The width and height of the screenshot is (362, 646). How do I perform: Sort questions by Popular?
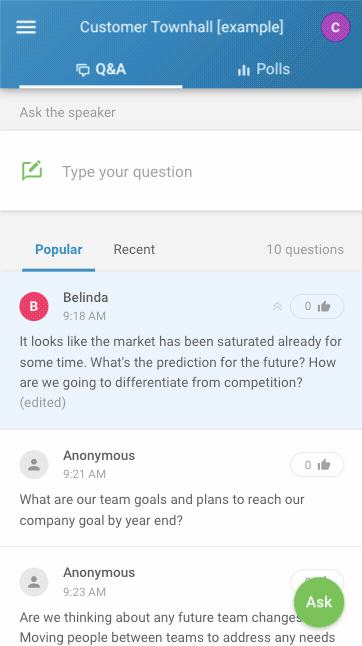pyautogui.click(x=58, y=249)
